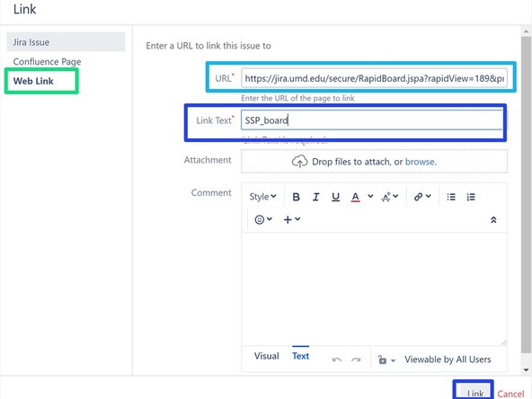Click the undo arrow icon
The height and width of the screenshot is (399, 532).
tap(337, 359)
